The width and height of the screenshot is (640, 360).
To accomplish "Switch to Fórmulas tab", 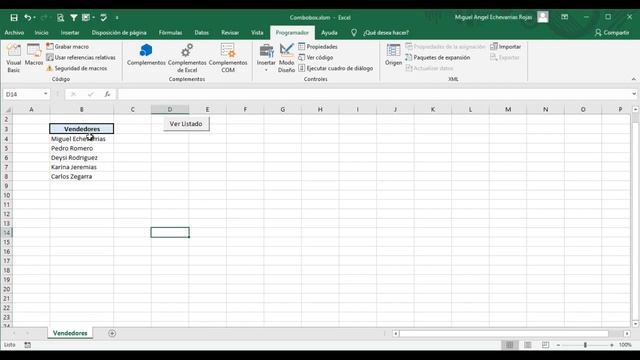I will (170, 33).
